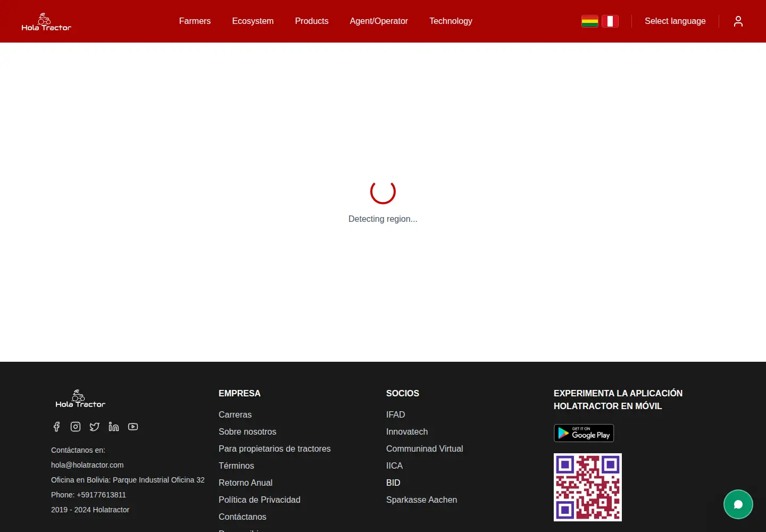Image resolution: width=766 pixels, height=532 pixels.
Task: Open the Contáctanos footer link
Action: coord(243,517)
